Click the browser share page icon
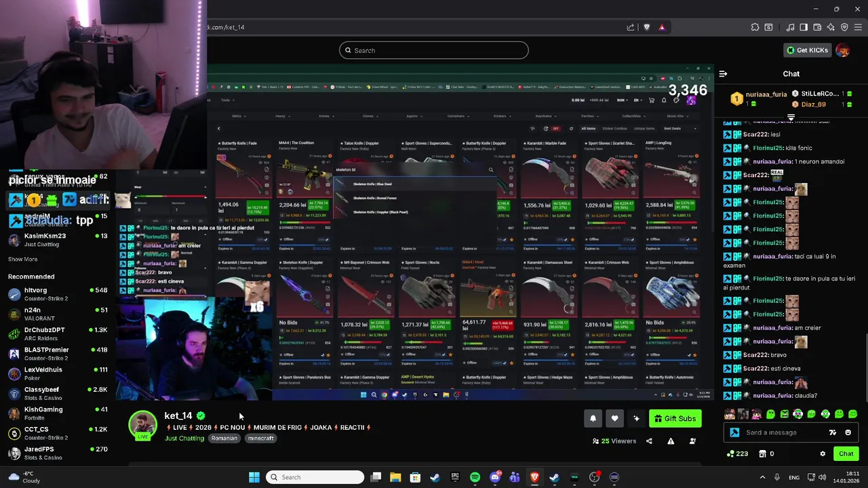 coord(631,27)
